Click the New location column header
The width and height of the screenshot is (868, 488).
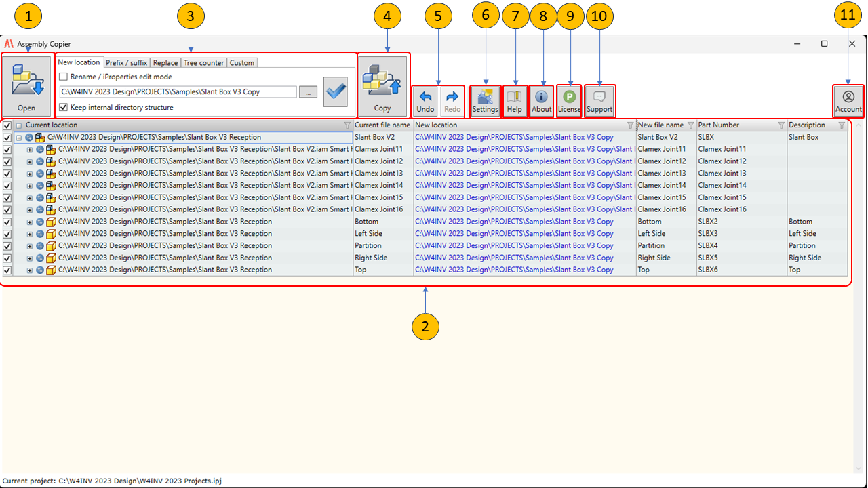pyautogui.click(x=525, y=125)
